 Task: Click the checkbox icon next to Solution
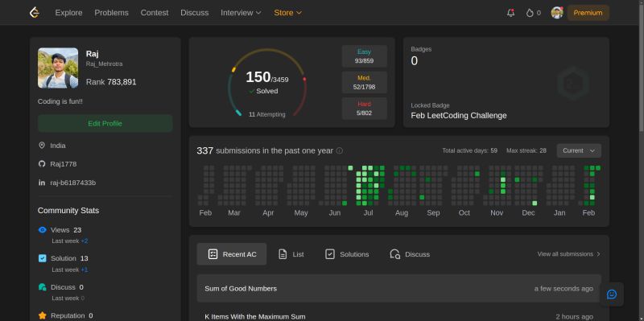[43, 258]
